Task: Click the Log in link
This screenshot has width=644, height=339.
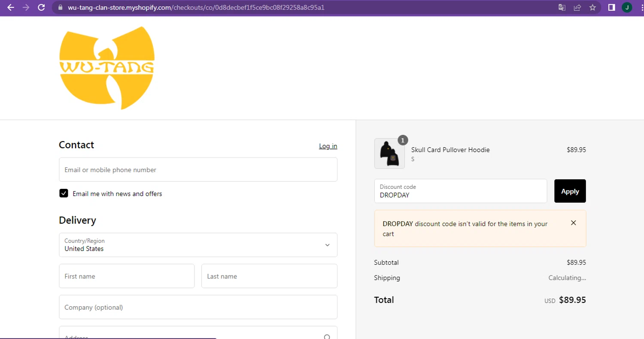Action: point(328,146)
